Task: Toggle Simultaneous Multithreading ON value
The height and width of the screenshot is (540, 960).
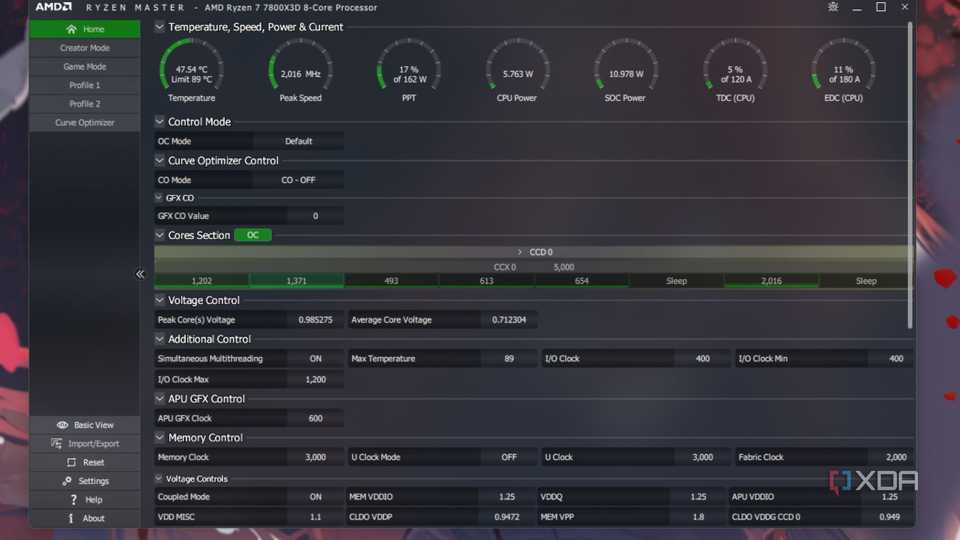Action: click(x=315, y=358)
